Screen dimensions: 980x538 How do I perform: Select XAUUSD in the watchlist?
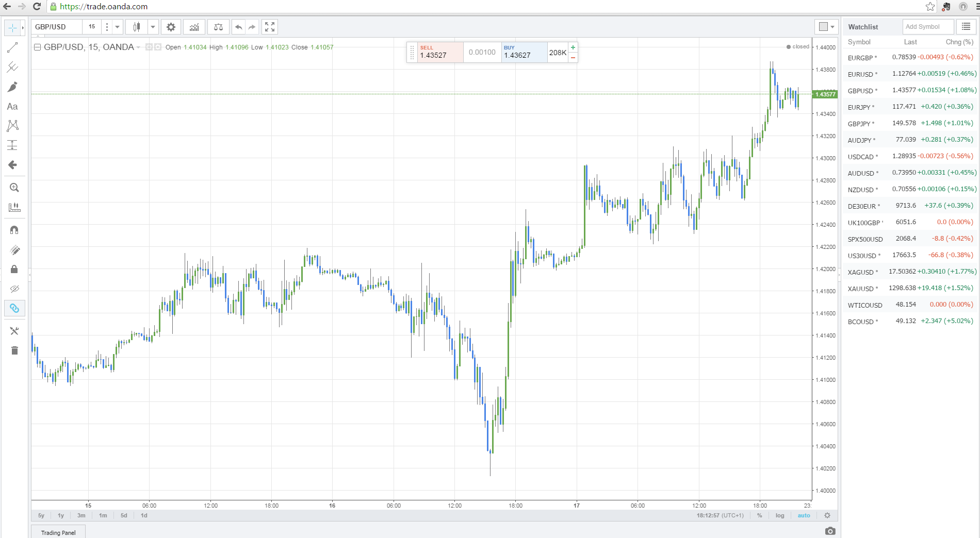pos(911,289)
